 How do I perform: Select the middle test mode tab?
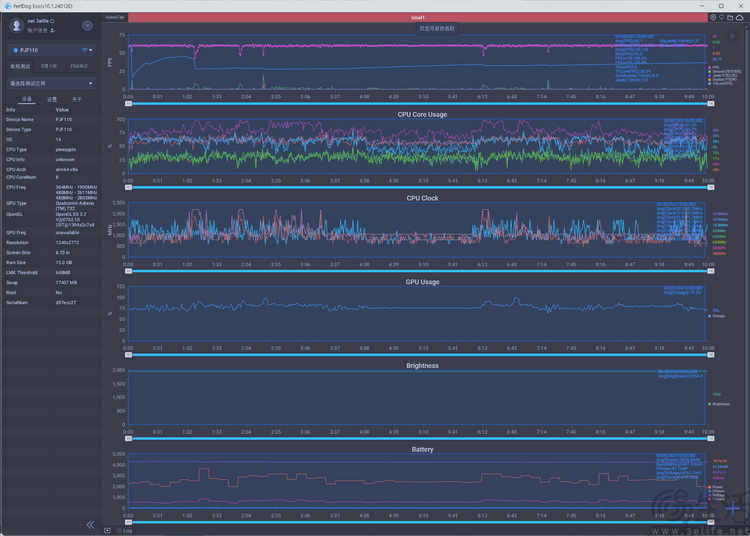point(48,66)
